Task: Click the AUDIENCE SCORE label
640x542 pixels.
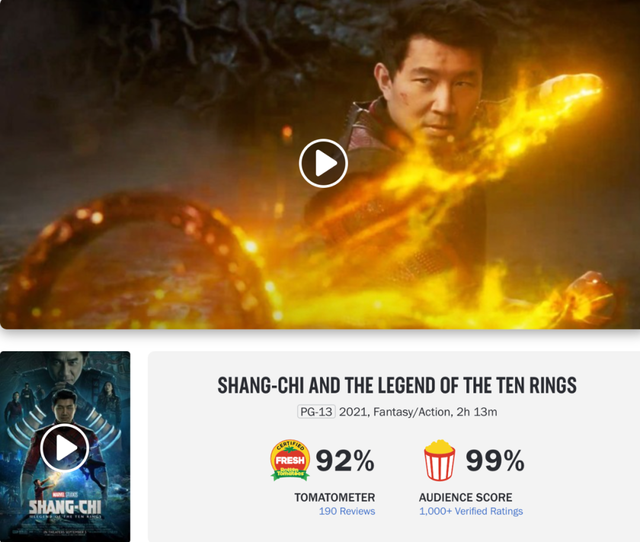Action: point(466,498)
